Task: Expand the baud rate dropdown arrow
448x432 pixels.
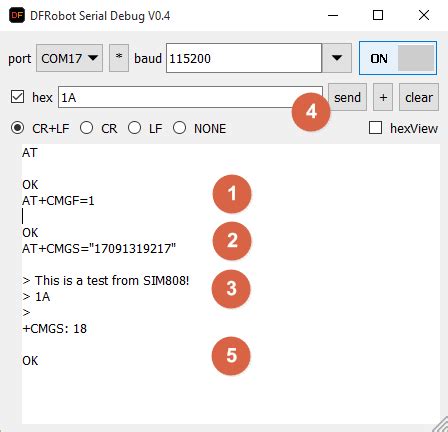Action: [x=337, y=58]
